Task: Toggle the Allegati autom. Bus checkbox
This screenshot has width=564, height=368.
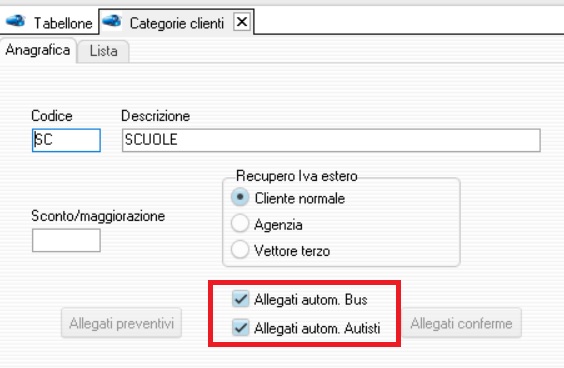Action: click(x=240, y=299)
